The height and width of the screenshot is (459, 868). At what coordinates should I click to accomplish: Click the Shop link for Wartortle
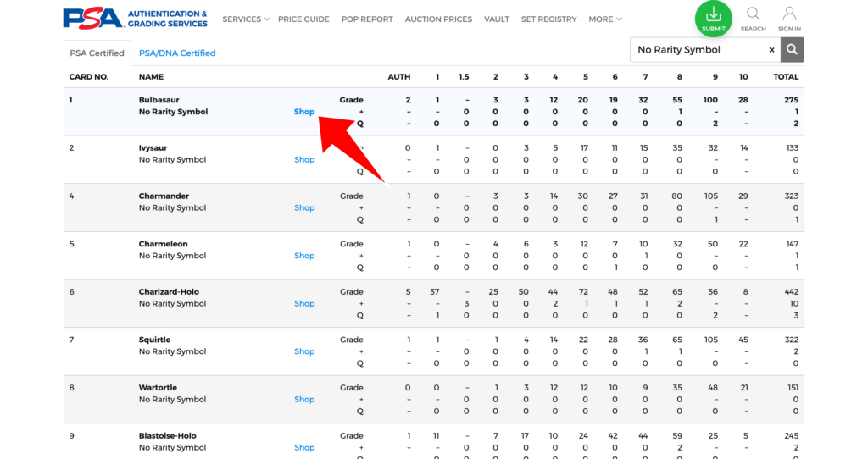[x=304, y=399]
